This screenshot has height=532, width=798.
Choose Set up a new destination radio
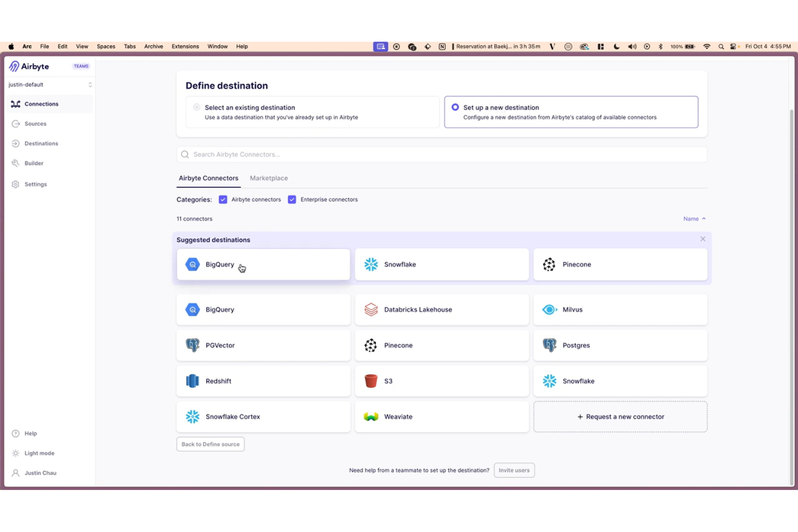coord(455,107)
